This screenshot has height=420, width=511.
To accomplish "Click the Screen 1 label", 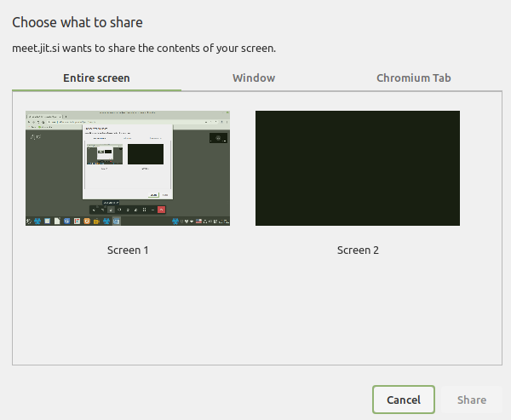I will tap(128, 250).
